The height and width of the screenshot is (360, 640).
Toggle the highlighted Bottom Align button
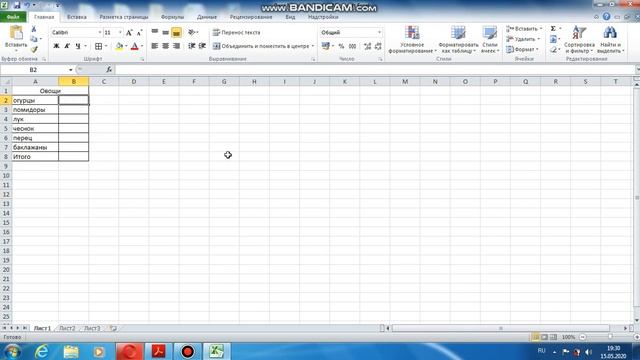click(176, 32)
